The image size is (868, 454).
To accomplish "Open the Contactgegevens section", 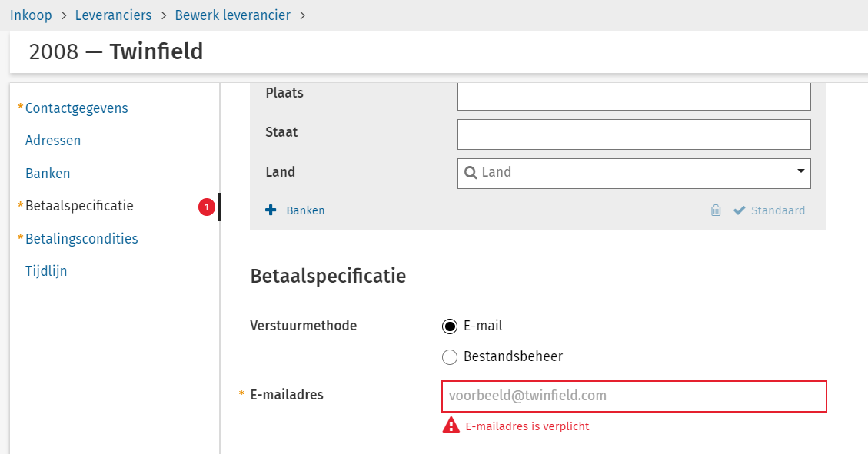I will tap(76, 108).
